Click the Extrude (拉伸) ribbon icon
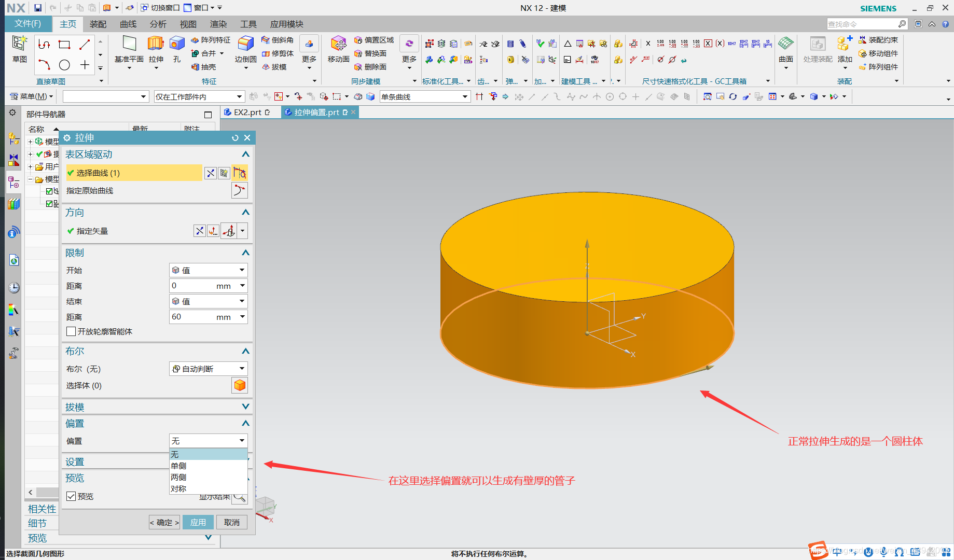Image resolution: width=954 pixels, height=560 pixels. pos(156,50)
